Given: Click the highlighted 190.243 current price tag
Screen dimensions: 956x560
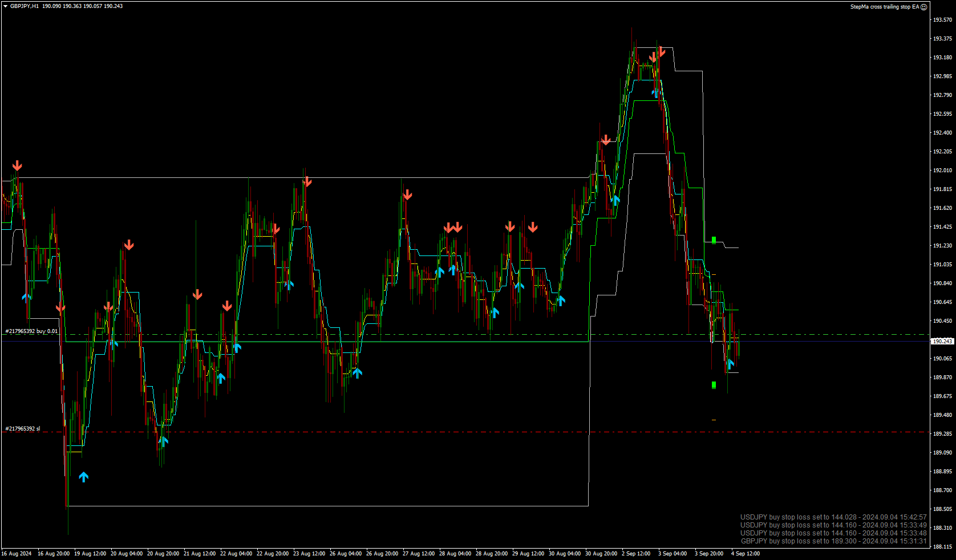Looking at the screenshot, I should coord(942,341).
